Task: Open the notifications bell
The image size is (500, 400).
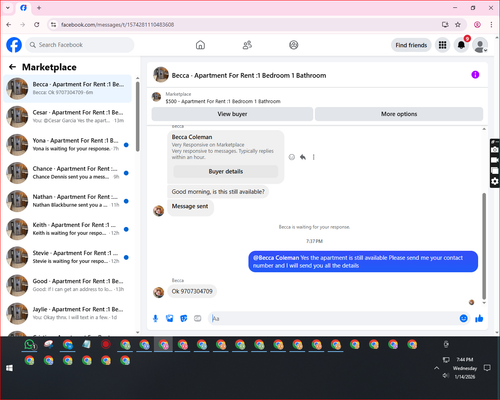Action: click(461, 45)
